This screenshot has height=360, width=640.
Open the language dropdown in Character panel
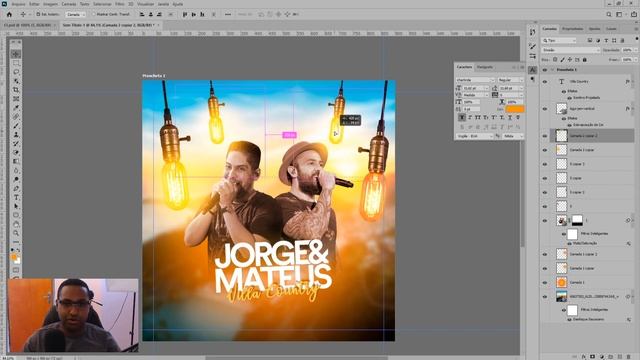(x=475, y=136)
